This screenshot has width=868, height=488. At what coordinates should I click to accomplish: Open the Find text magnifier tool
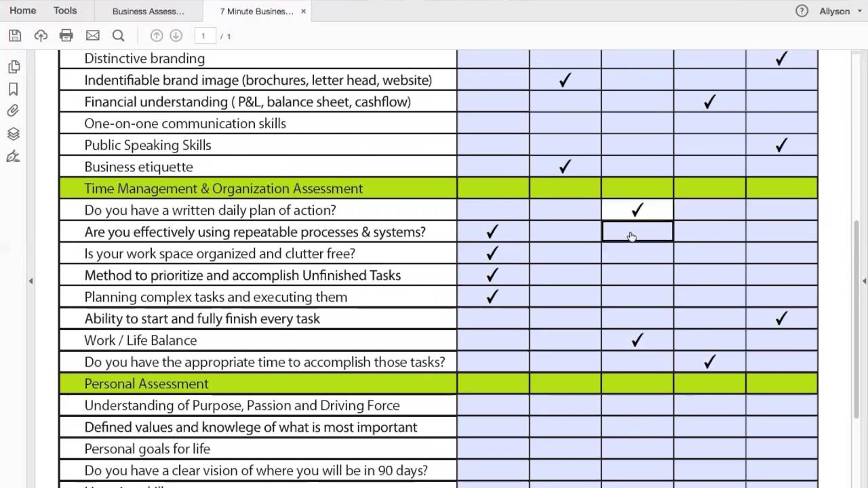click(118, 36)
